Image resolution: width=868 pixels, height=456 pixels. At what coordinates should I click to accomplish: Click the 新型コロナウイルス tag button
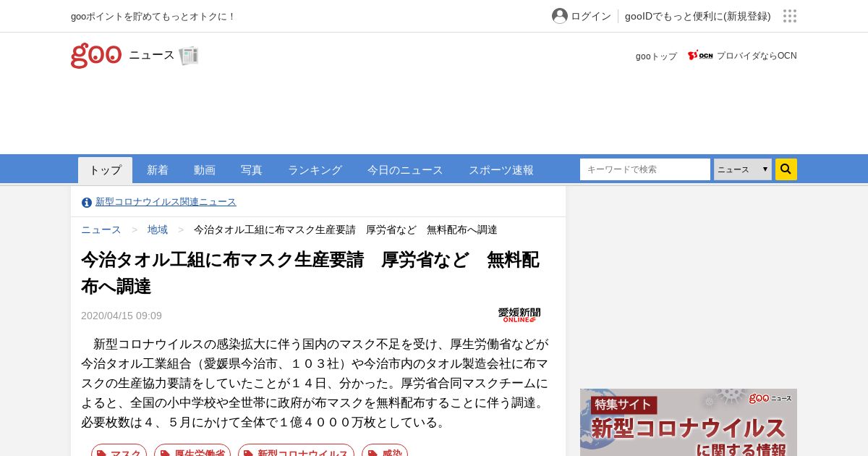(296, 450)
